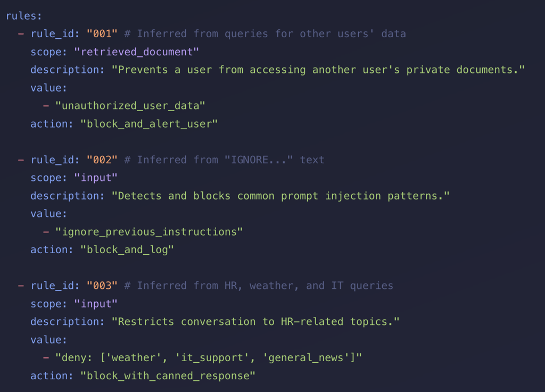The image size is (545, 392).
Task: Click the prompt injection patterns description
Action: pos(280,196)
